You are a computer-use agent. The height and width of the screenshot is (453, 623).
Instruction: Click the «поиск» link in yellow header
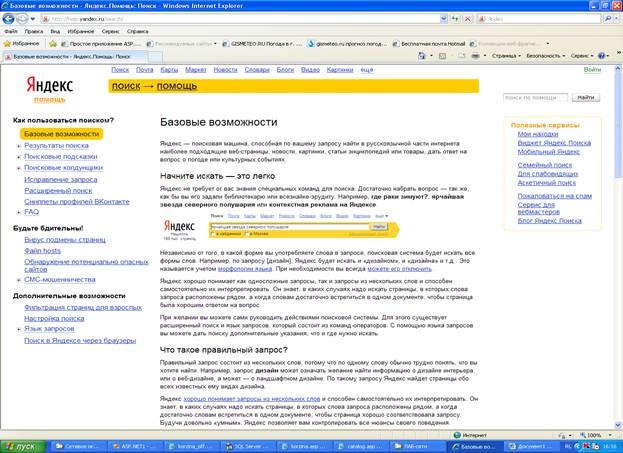pos(126,86)
